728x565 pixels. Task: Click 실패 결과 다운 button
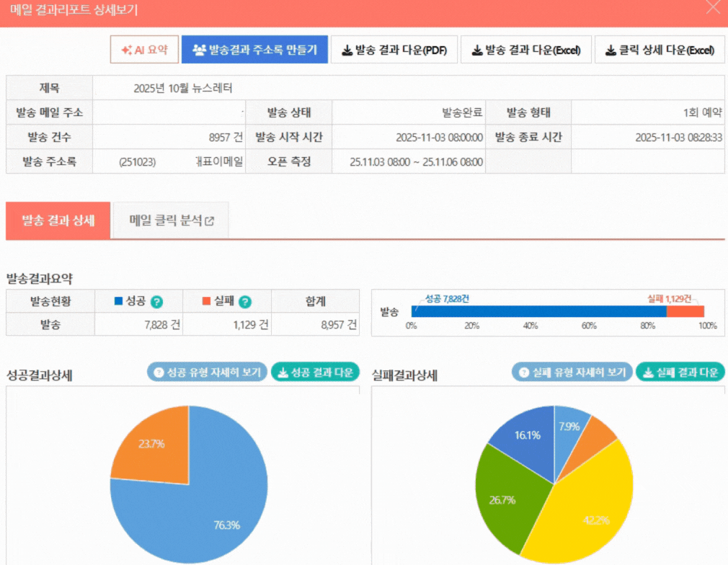(680, 372)
